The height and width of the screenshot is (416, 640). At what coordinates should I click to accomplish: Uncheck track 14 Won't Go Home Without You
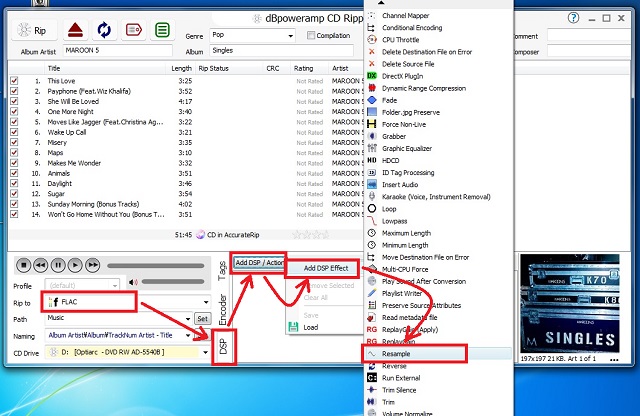click(x=14, y=214)
